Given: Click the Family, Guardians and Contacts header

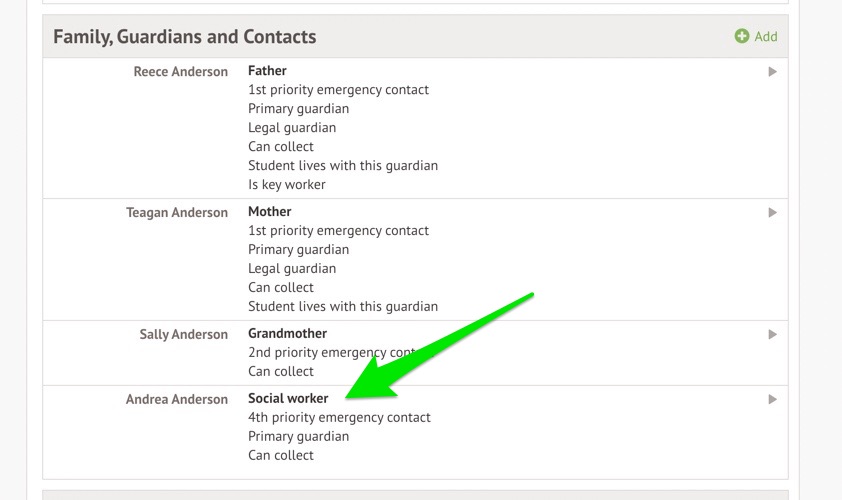Looking at the screenshot, I should coord(184,37).
